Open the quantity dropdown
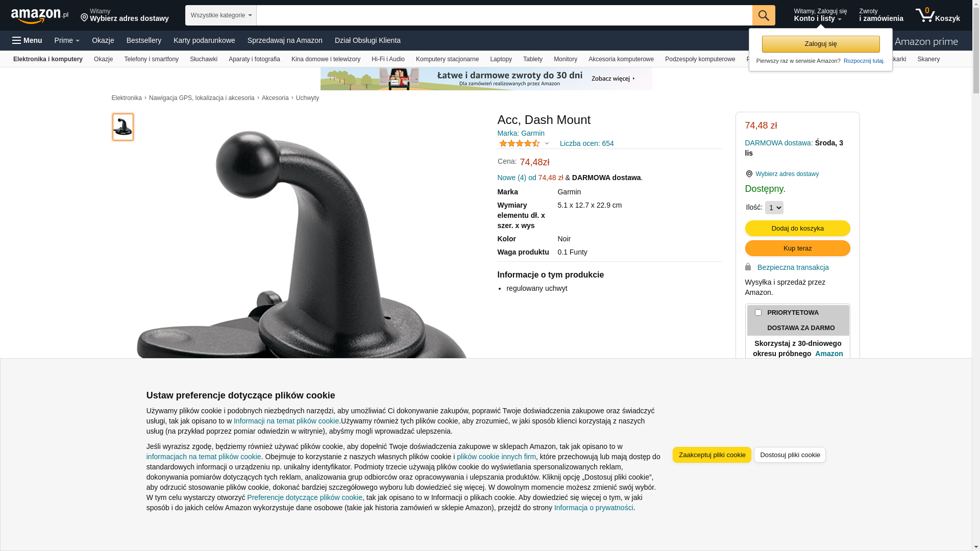980x551 pixels. pyautogui.click(x=774, y=208)
